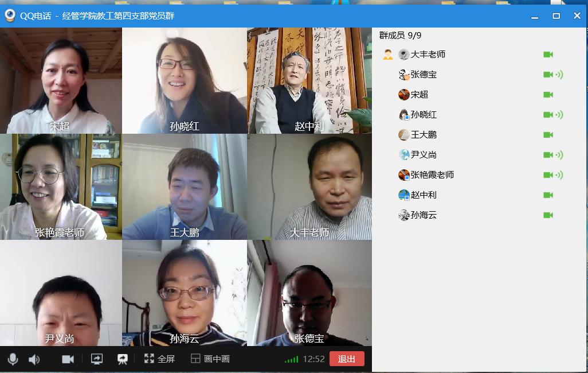Screen dimensions: 588x373
Task: Click 尹义尚's avatar in the members list
Action: (404, 155)
